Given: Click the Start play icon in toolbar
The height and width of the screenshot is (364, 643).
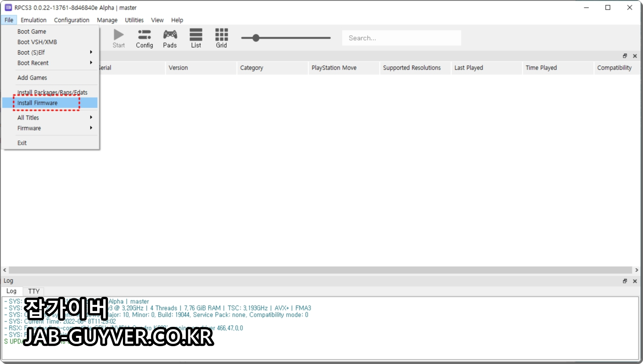Looking at the screenshot, I should click(x=119, y=35).
